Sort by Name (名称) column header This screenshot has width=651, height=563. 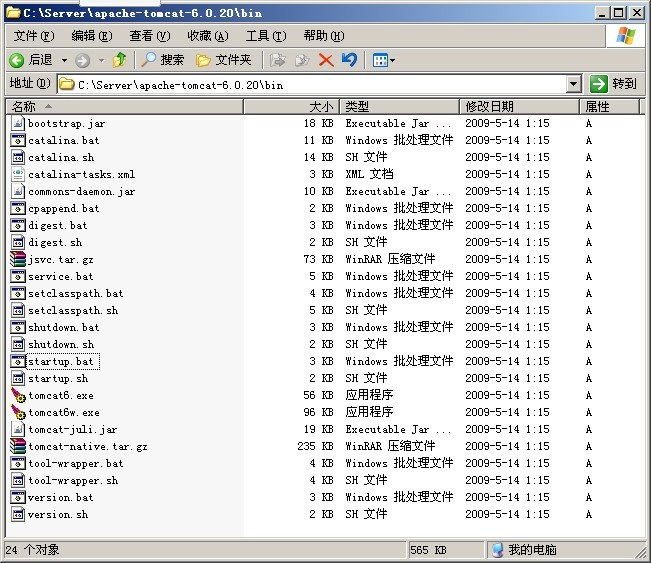125,107
